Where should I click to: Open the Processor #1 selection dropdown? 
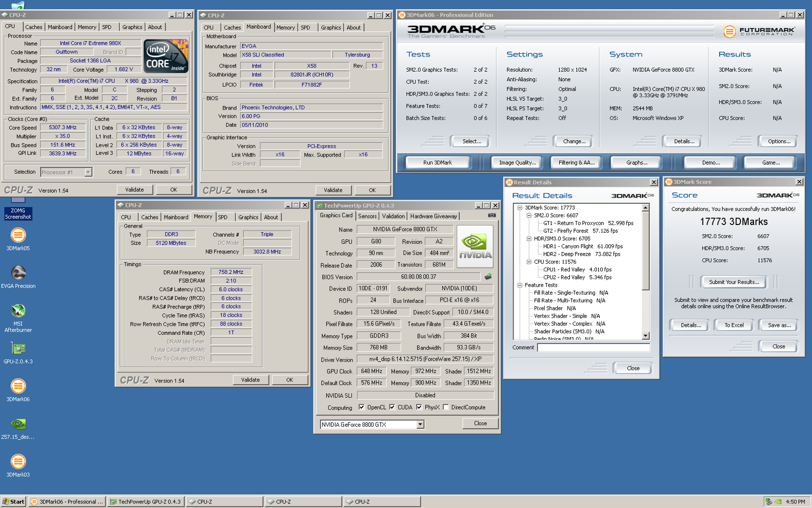[x=88, y=172]
